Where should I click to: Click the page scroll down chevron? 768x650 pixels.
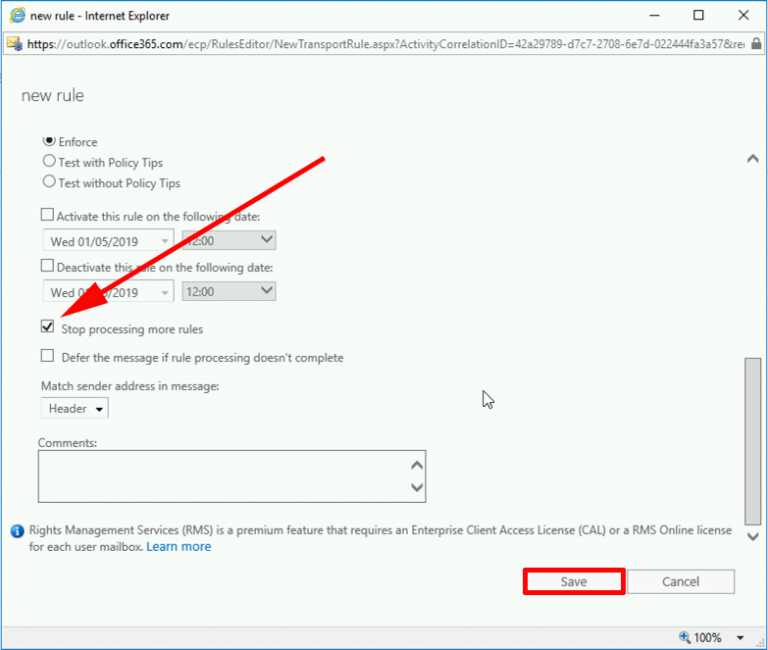pos(753,537)
